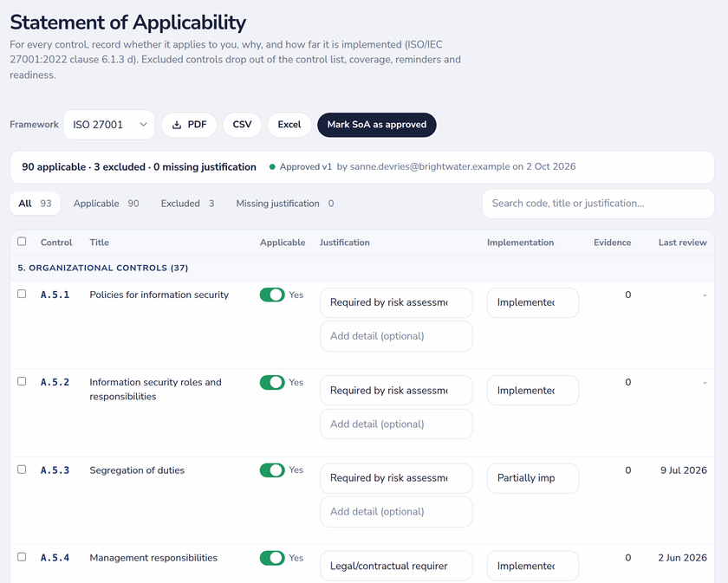Switch to the Missing justification tab
Screen dimensions: 728x583
(284, 204)
